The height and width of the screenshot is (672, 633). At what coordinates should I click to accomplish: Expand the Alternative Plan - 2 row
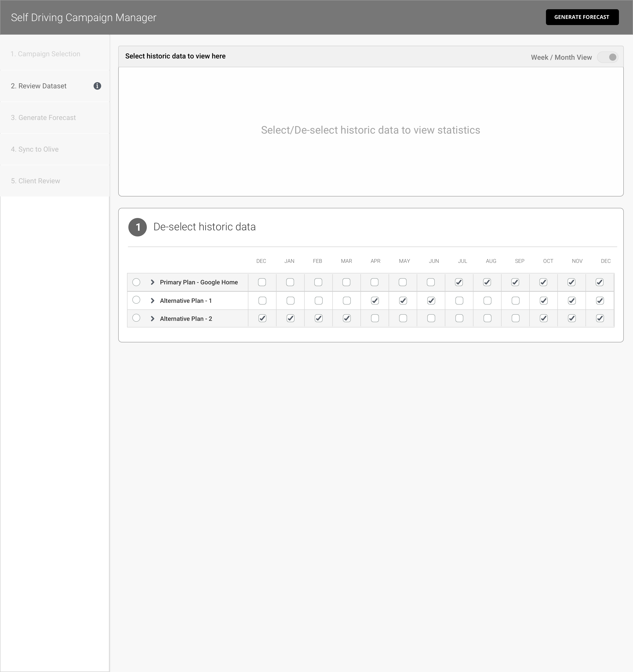[x=153, y=318]
